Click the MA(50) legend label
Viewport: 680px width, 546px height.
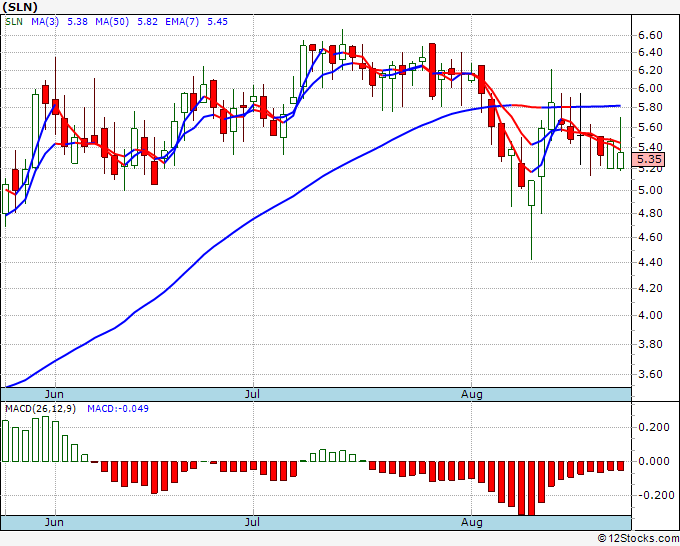[112, 22]
